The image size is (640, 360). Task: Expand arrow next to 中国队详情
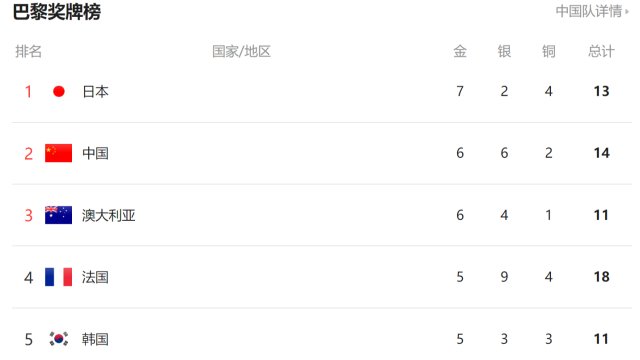tap(627, 12)
